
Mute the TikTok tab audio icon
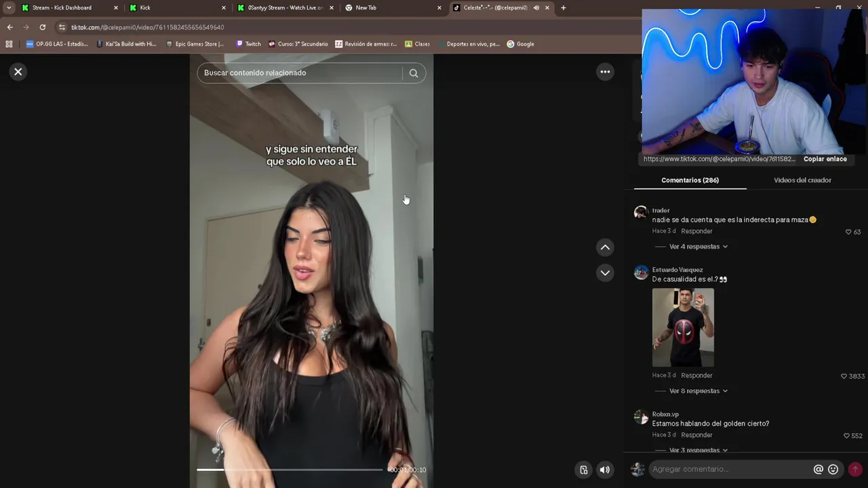(x=536, y=8)
